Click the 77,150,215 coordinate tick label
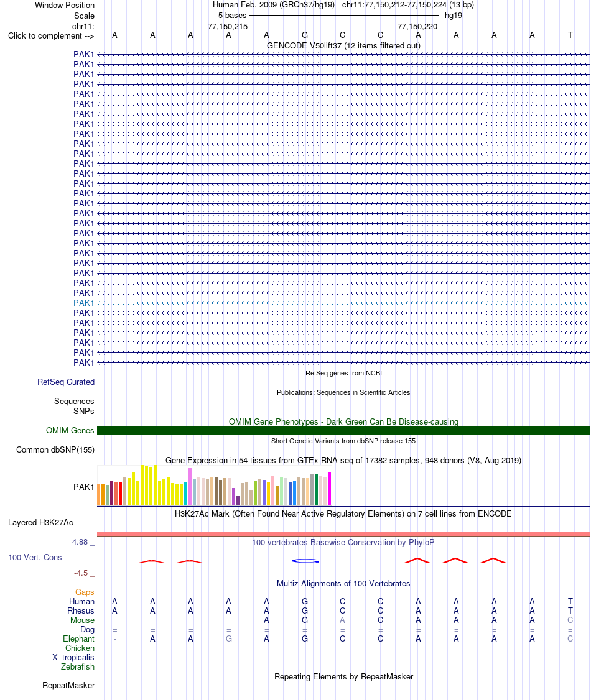Screen dimensions: 591x700 227,26
